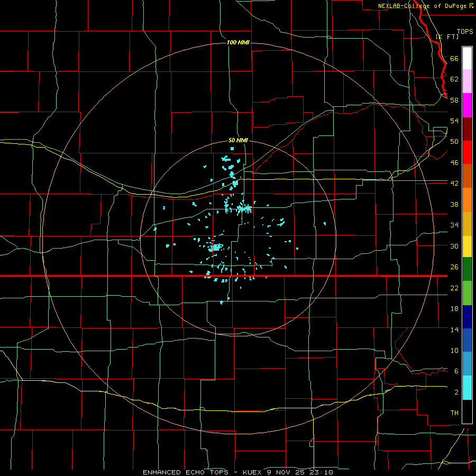The height and width of the screenshot is (476, 476).
Task: Click the '10' legend value
Action: pos(454,351)
